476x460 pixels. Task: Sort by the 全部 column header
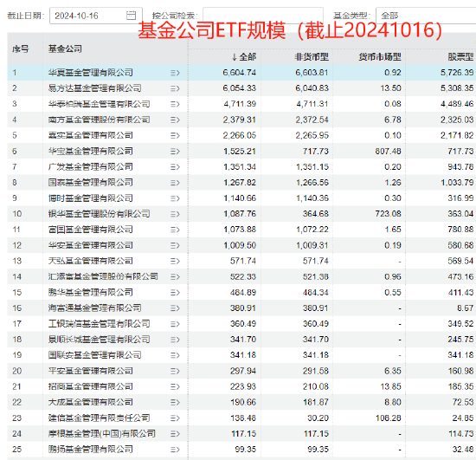(244, 57)
